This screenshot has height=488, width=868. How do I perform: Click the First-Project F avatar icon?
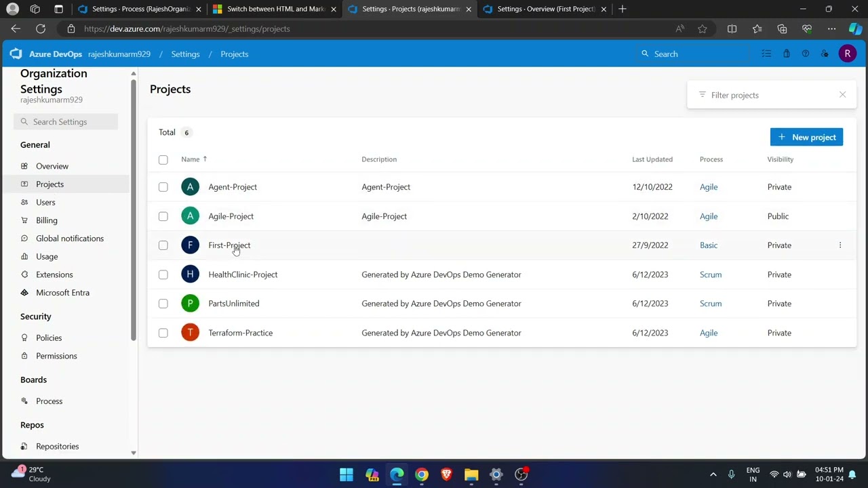pyautogui.click(x=190, y=245)
